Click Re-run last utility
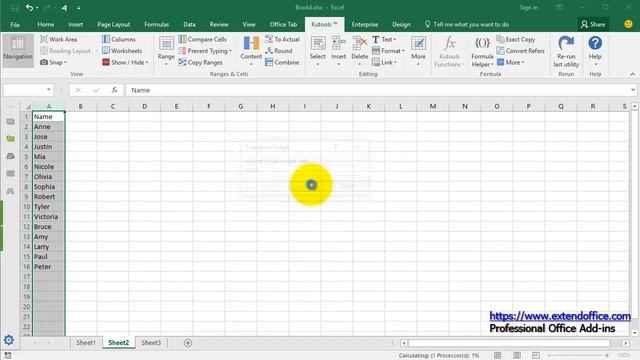Viewport: 640px width, 360px height. [566, 51]
